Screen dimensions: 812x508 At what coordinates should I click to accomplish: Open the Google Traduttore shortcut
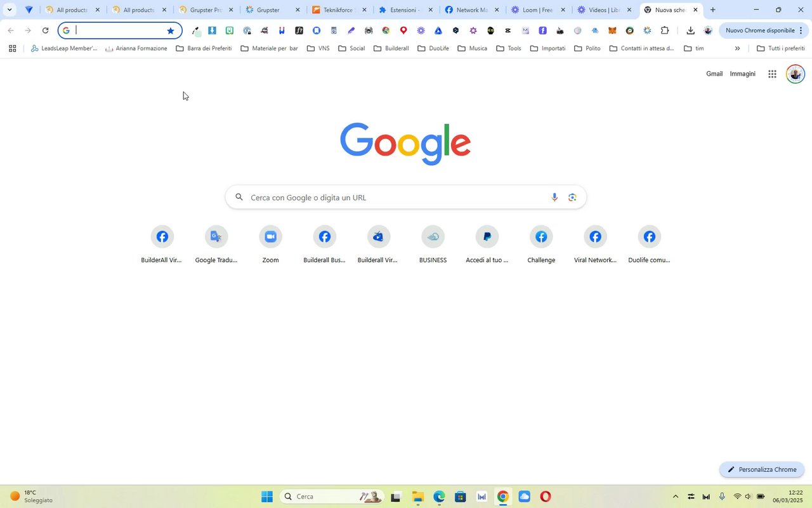coord(216,244)
